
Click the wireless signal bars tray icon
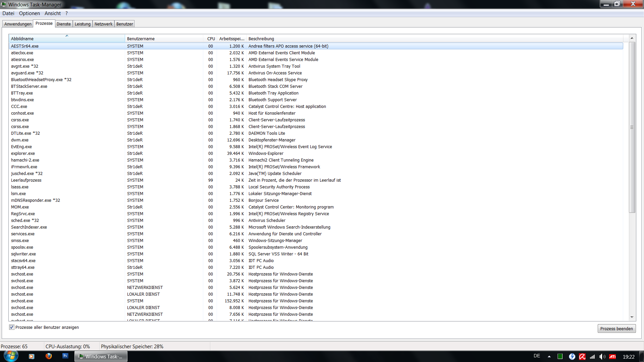tap(592, 357)
